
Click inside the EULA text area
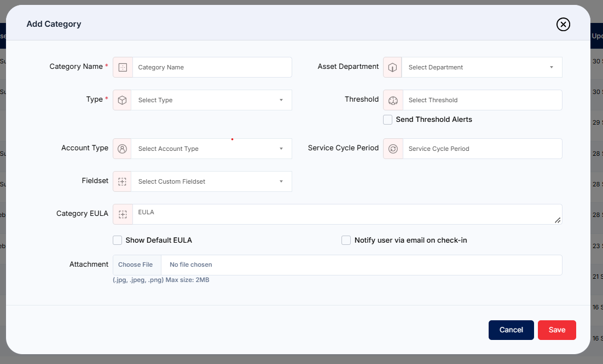pos(347,214)
